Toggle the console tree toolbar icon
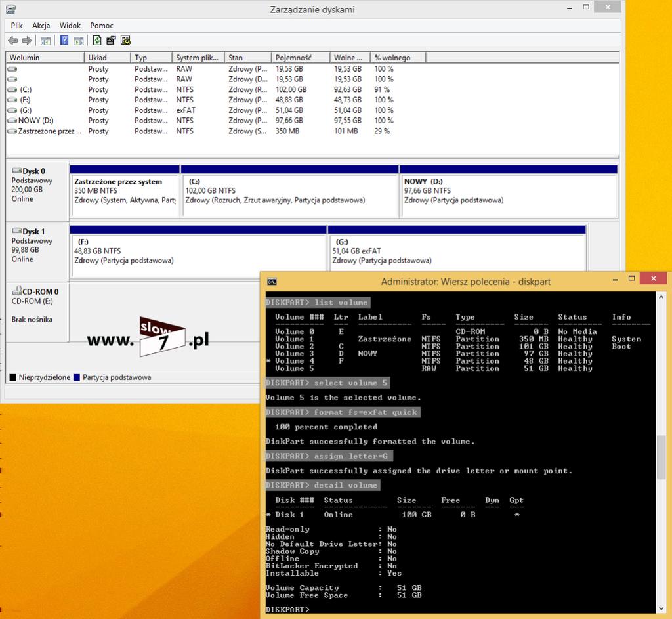Viewport: 672px width, 619px height. (45, 41)
